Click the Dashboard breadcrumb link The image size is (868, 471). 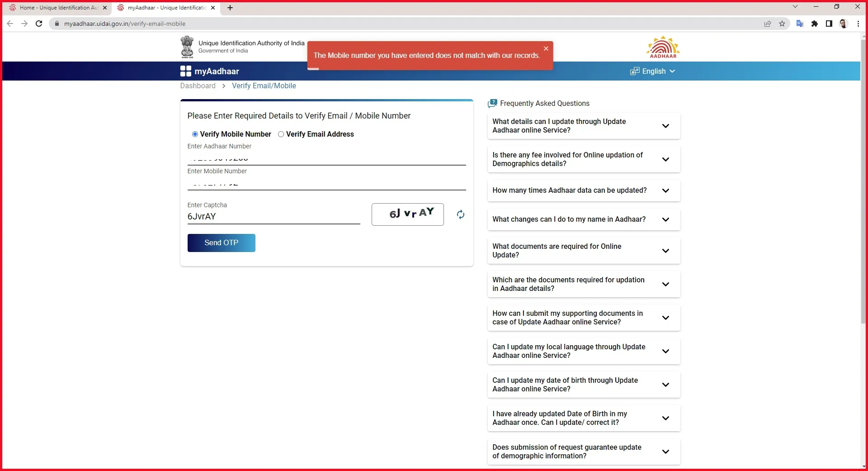tap(198, 86)
